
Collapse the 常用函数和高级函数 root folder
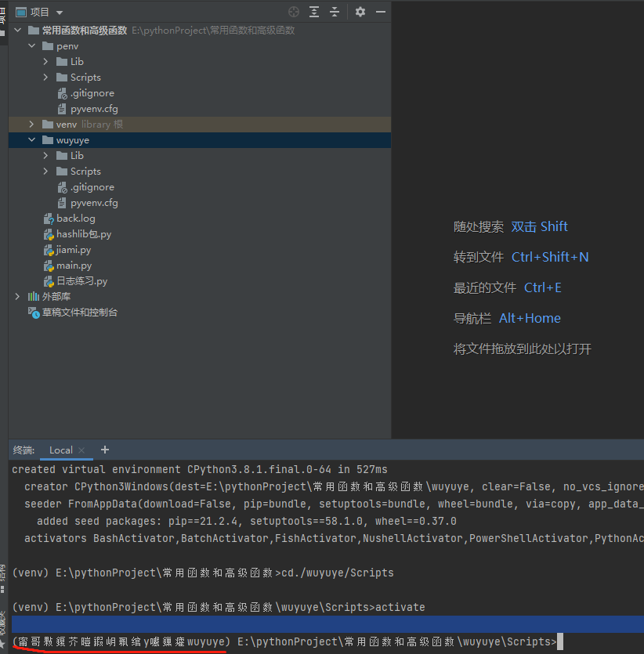click(x=17, y=30)
